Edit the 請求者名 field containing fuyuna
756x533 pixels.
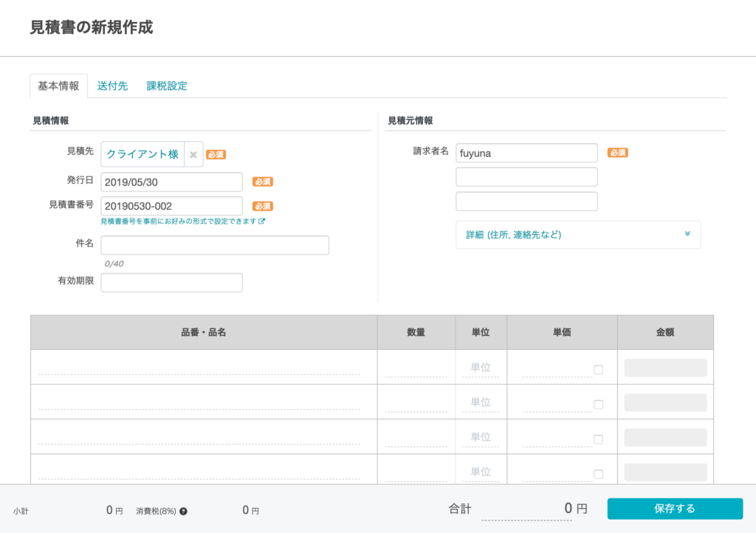[526, 153]
